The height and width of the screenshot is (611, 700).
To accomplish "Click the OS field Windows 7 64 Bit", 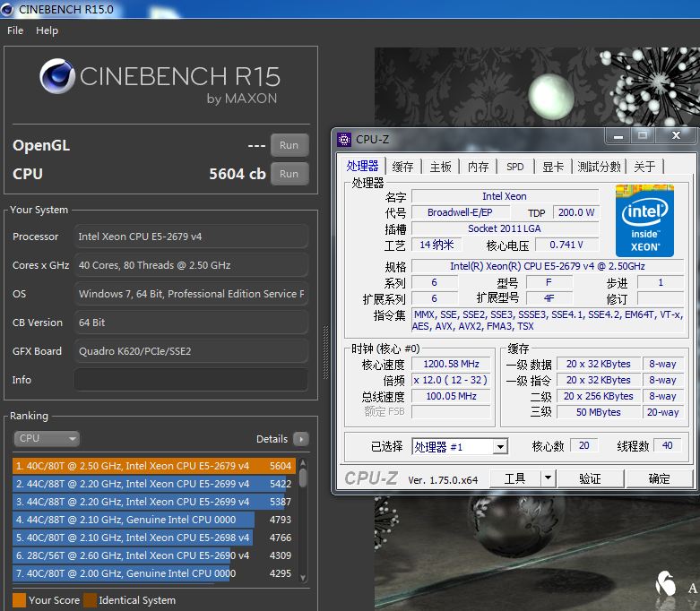I will 191,294.
